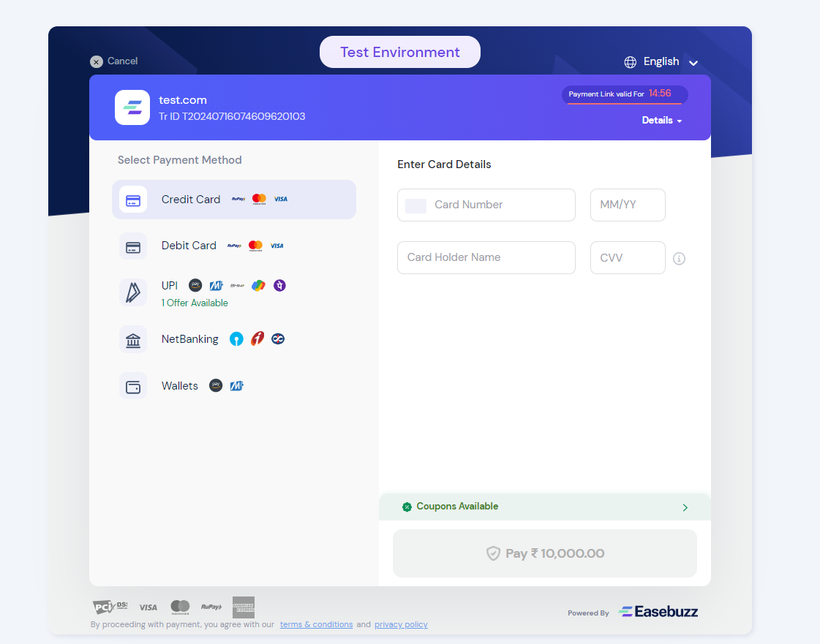
Task: Select Debit Card payment method
Action: pos(189,246)
